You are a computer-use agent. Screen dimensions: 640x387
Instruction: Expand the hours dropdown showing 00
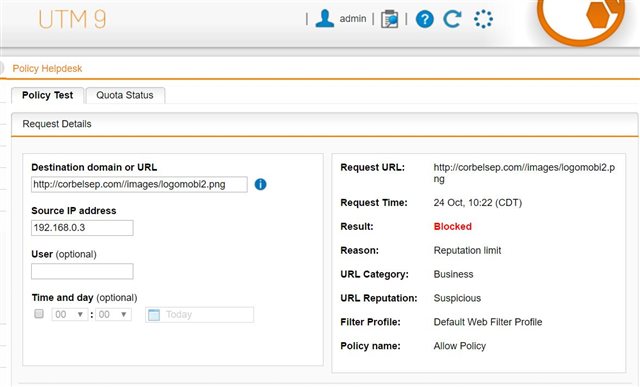point(70,314)
